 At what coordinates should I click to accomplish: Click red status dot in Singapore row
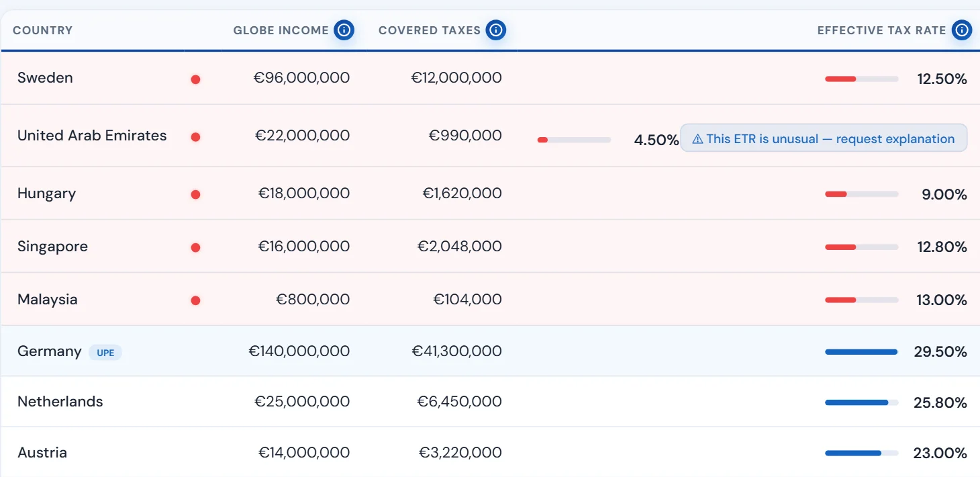[x=195, y=248]
